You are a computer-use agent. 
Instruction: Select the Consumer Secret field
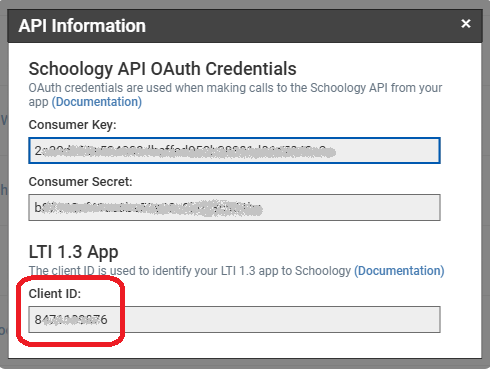(x=234, y=208)
